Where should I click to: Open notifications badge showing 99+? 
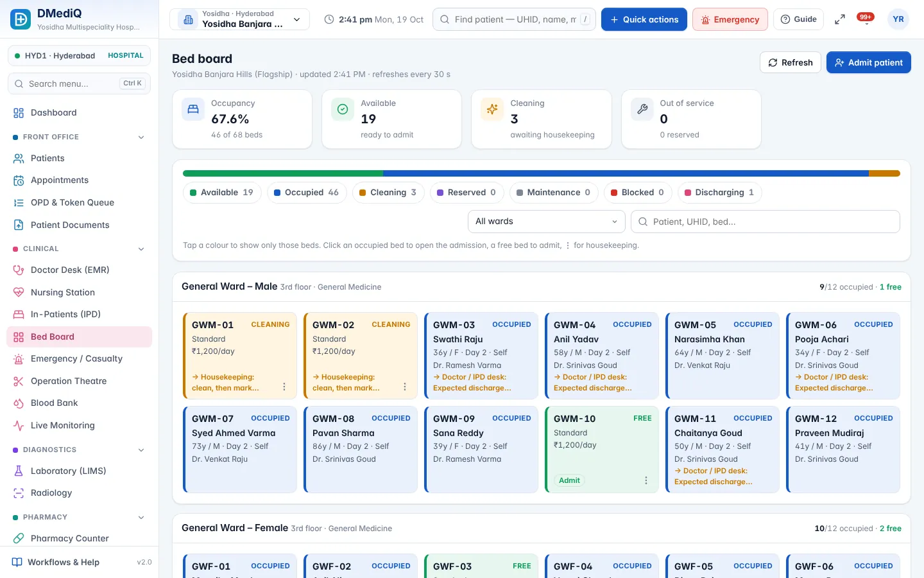tap(866, 18)
